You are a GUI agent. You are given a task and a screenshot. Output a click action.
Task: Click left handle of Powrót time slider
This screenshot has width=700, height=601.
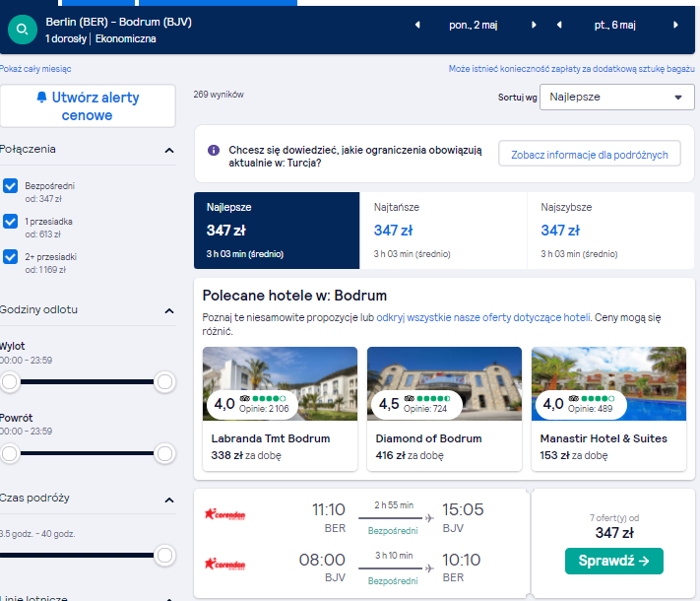(x=10, y=453)
